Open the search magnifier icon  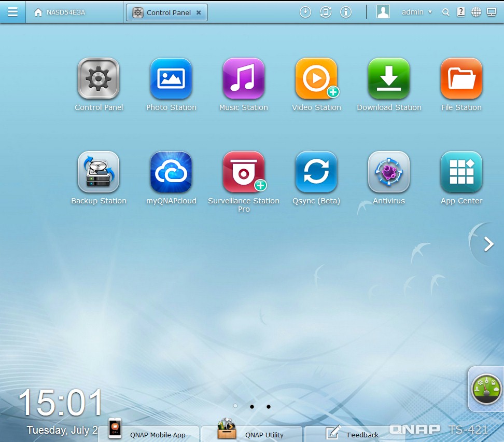coord(445,12)
